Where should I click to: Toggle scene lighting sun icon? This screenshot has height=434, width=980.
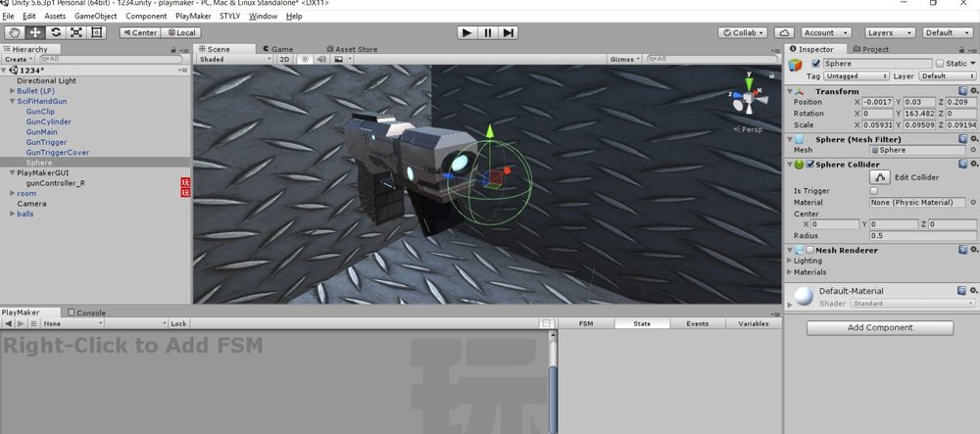(305, 60)
